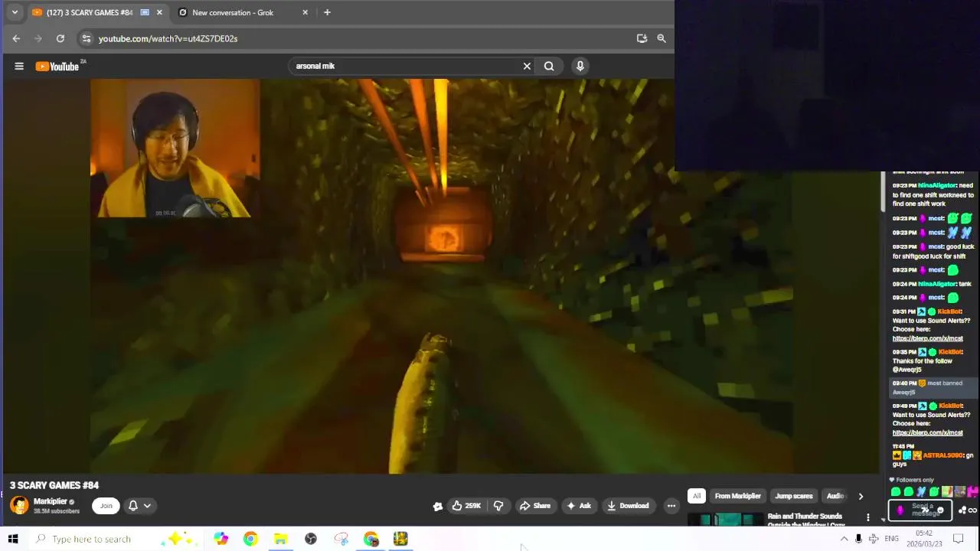Image resolution: width=980 pixels, height=551 pixels.
Task: Open Snipping Tool from the taskbar
Action: tap(341, 539)
